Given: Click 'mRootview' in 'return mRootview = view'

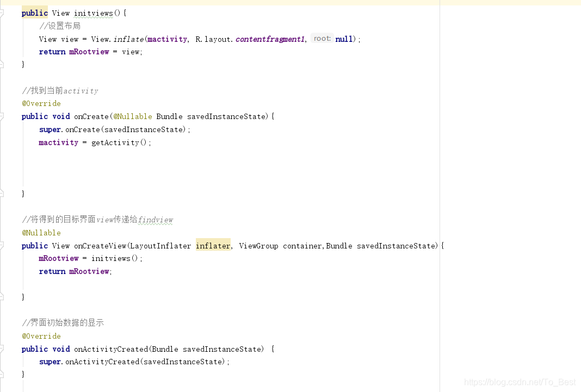Looking at the screenshot, I should (89, 52).
